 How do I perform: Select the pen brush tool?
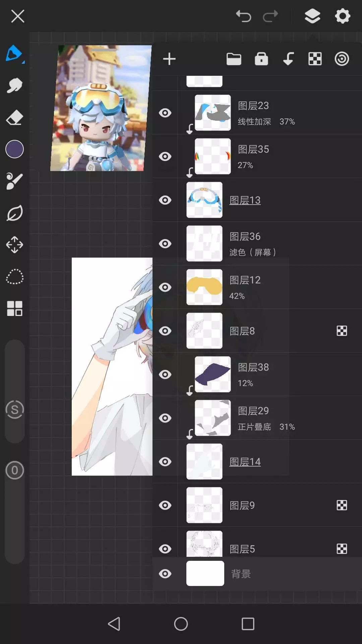pos(14,54)
